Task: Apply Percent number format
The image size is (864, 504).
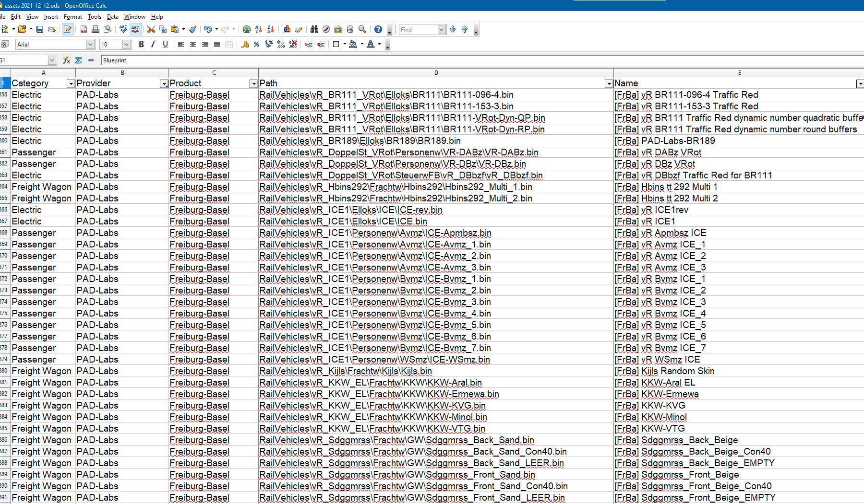Action: (257, 45)
